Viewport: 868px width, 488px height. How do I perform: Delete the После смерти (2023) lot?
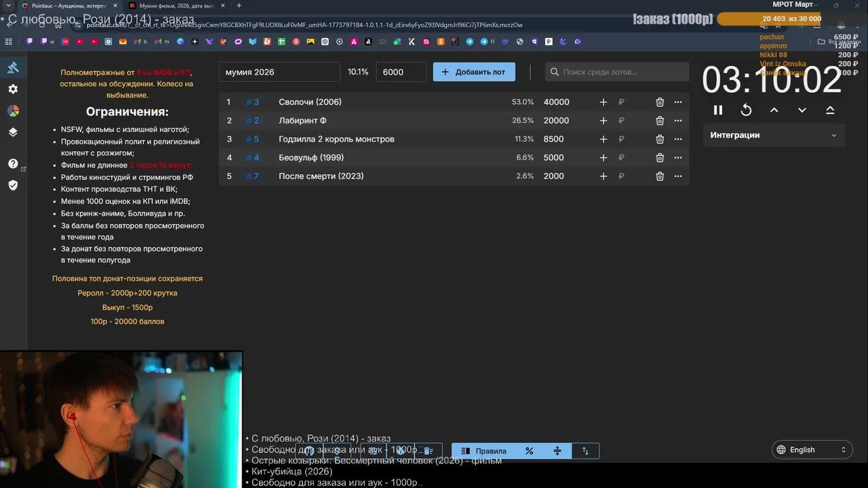tap(660, 176)
